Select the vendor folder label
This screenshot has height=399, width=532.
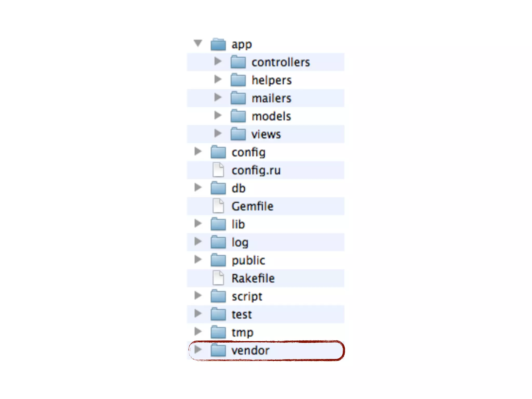tap(250, 351)
